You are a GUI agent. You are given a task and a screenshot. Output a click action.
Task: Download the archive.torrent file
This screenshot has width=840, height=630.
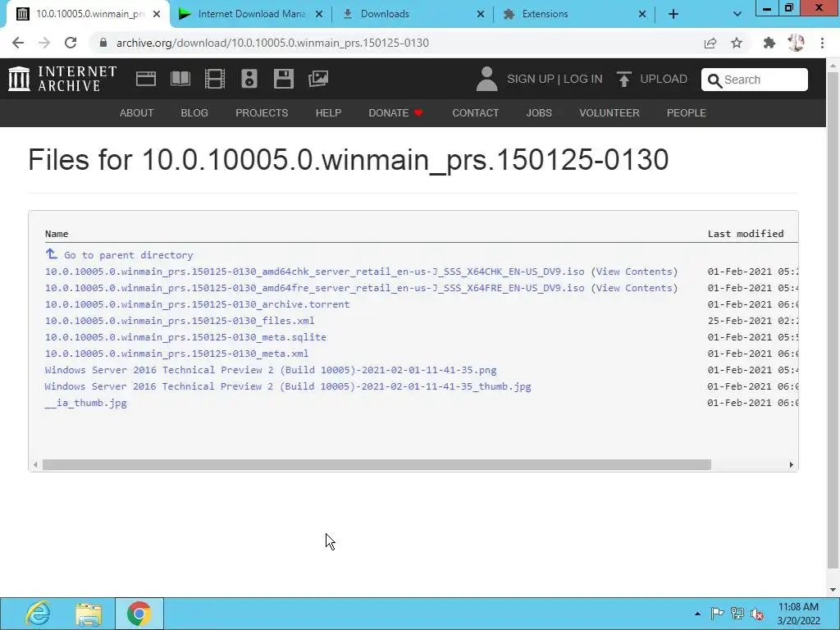click(x=197, y=304)
